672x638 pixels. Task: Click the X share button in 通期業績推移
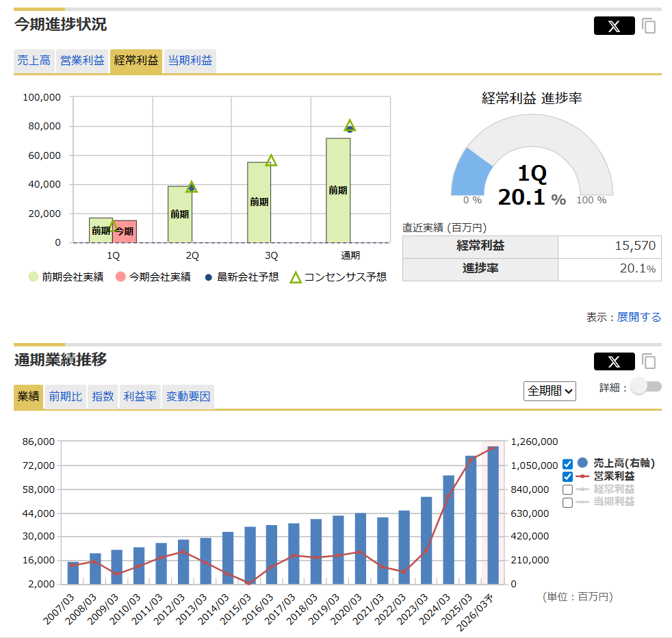[614, 361]
